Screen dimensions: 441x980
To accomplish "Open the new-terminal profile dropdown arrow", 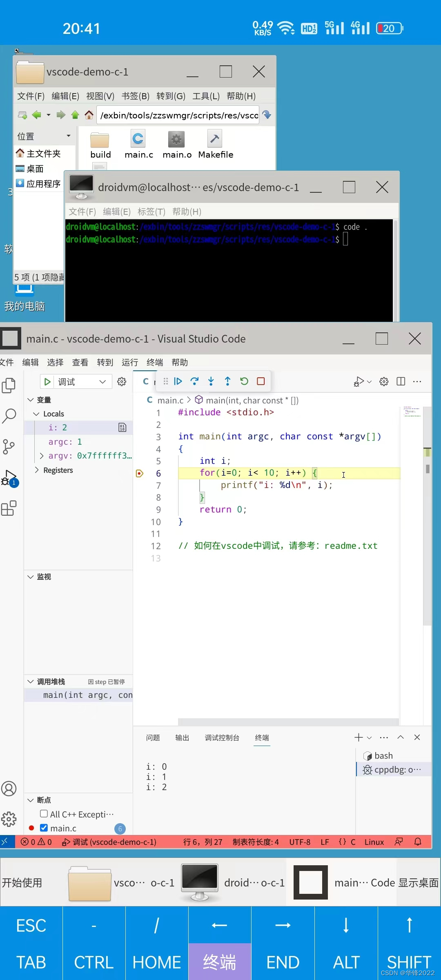I will point(369,737).
